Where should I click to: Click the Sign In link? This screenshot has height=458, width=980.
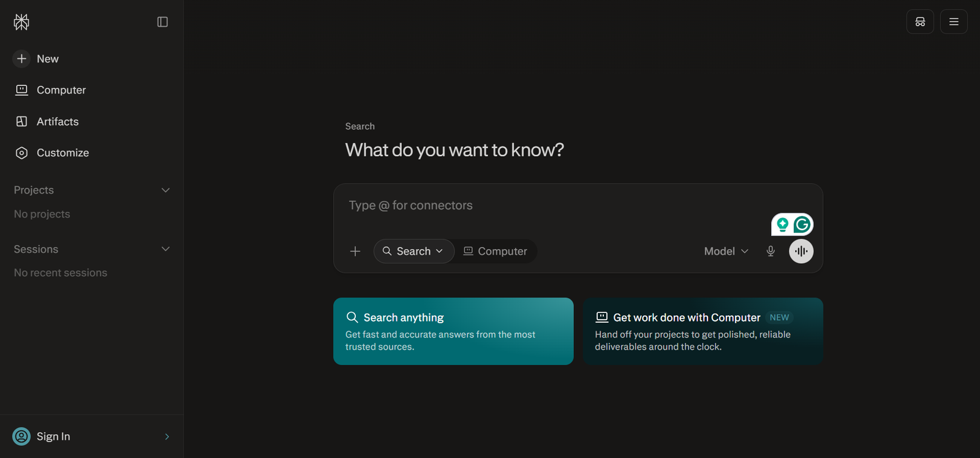click(x=53, y=437)
